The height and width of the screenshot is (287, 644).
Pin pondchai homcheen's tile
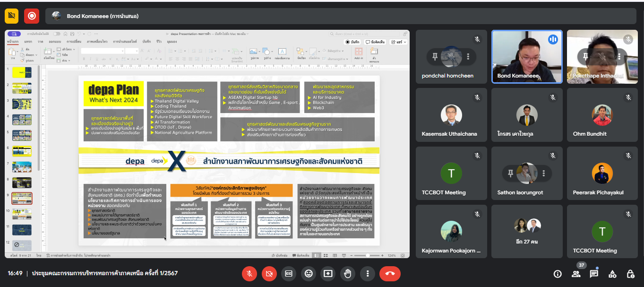tap(435, 57)
